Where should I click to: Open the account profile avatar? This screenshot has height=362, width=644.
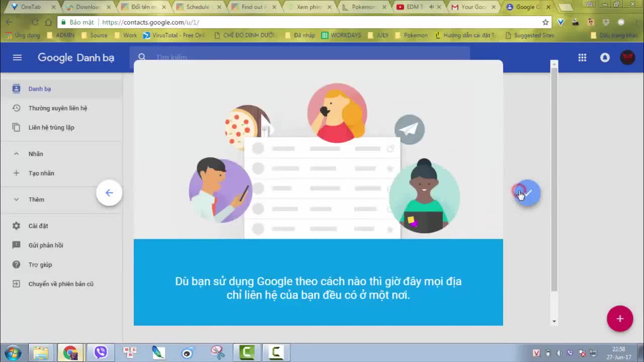pyautogui.click(x=627, y=57)
